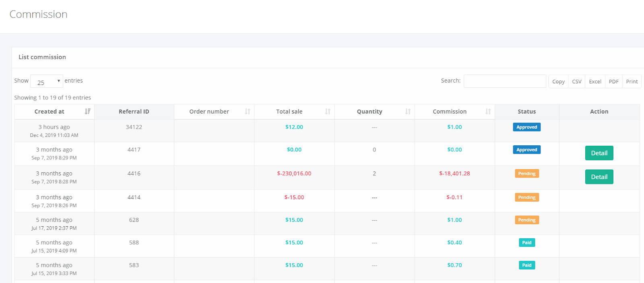Copy the table with Copy button
The image size is (644, 283).
coord(558,81)
